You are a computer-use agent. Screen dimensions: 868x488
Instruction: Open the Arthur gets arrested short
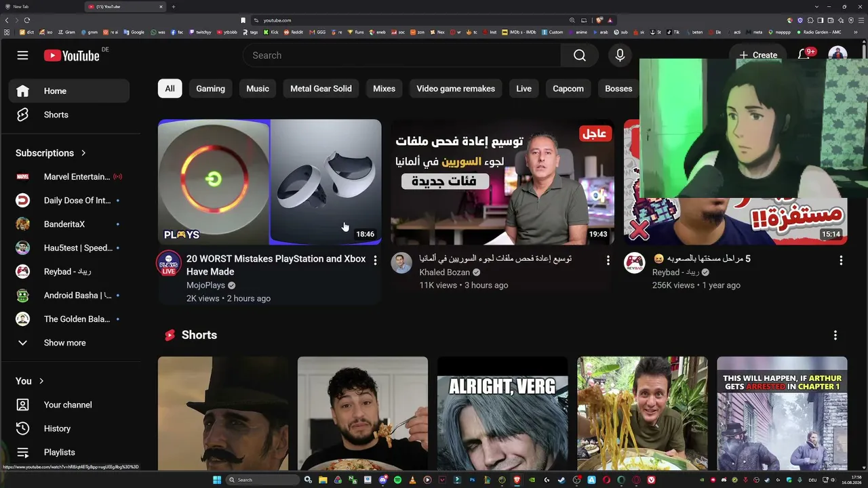(782, 413)
